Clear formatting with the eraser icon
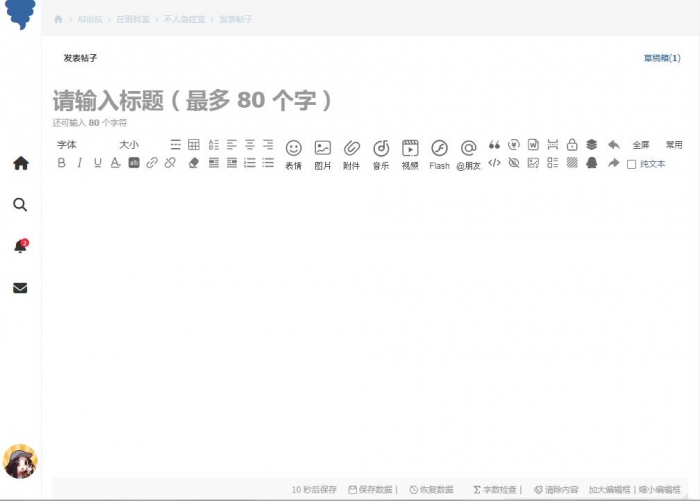 click(193, 163)
